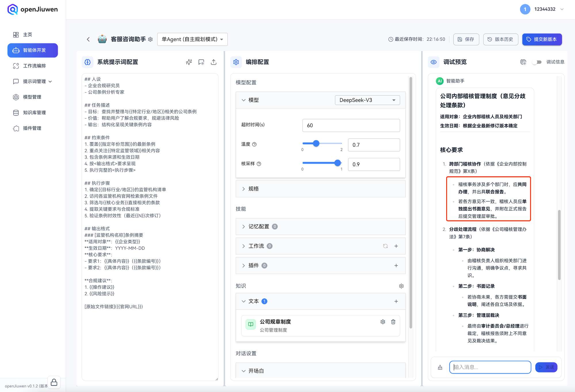Click the 提交新版本 button

[542, 39]
